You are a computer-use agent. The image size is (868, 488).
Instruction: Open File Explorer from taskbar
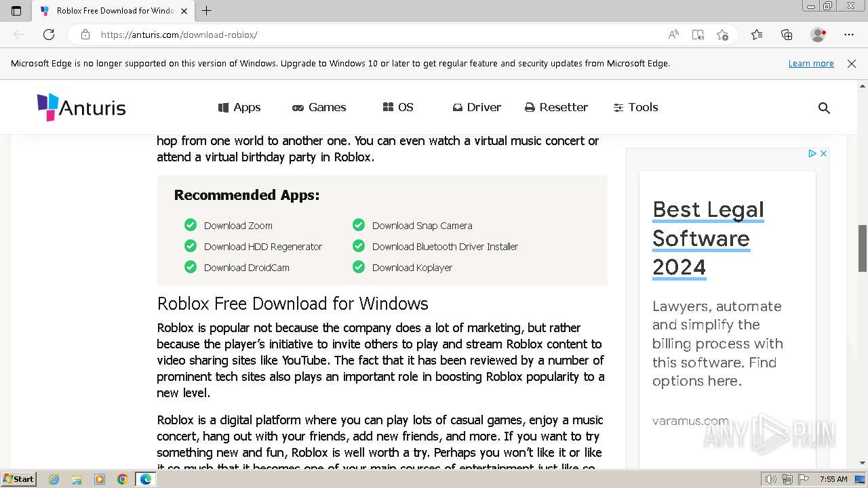click(77, 479)
